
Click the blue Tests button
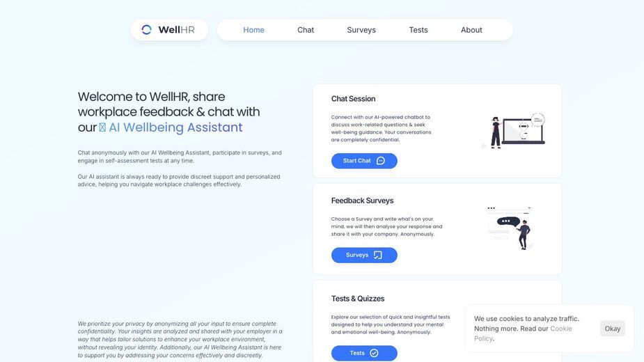click(x=364, y=353)
